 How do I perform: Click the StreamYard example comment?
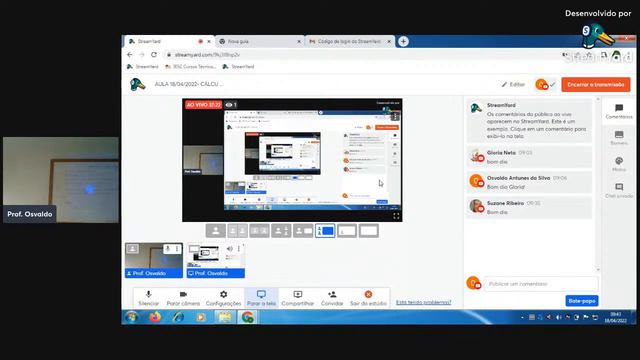[x=529, y=120]
